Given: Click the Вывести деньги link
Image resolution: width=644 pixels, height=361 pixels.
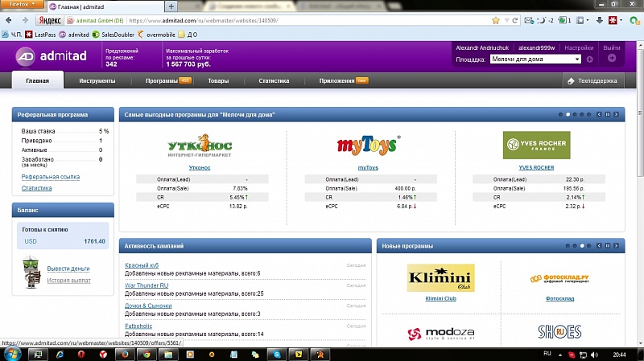Looking at the screenshot, I should [x=68, y=268].
